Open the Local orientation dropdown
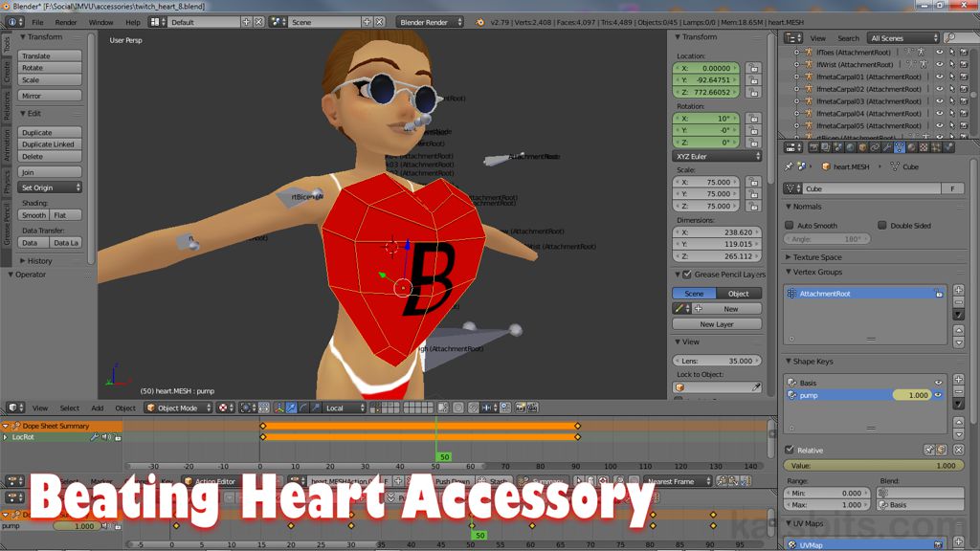The image size is (980, 551). 345,408
